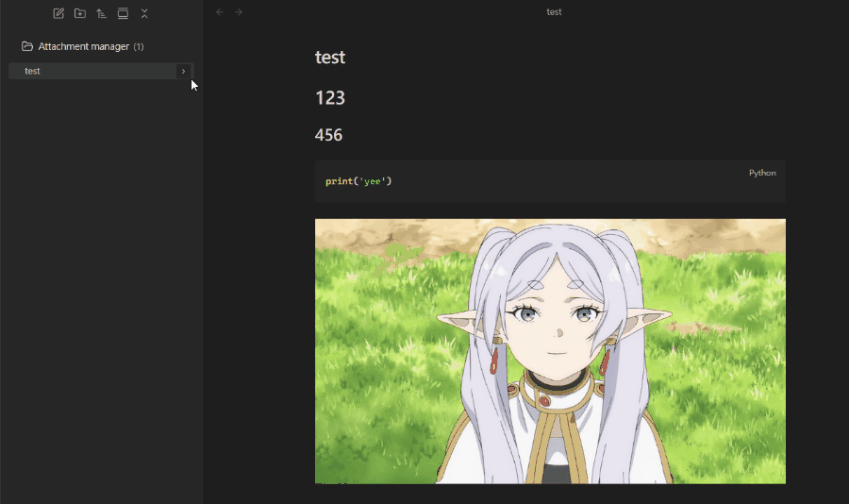Viewport: 849px width, 504px height.
Task: Create a new folder from the toolbar
Action: tap(80, 14)
